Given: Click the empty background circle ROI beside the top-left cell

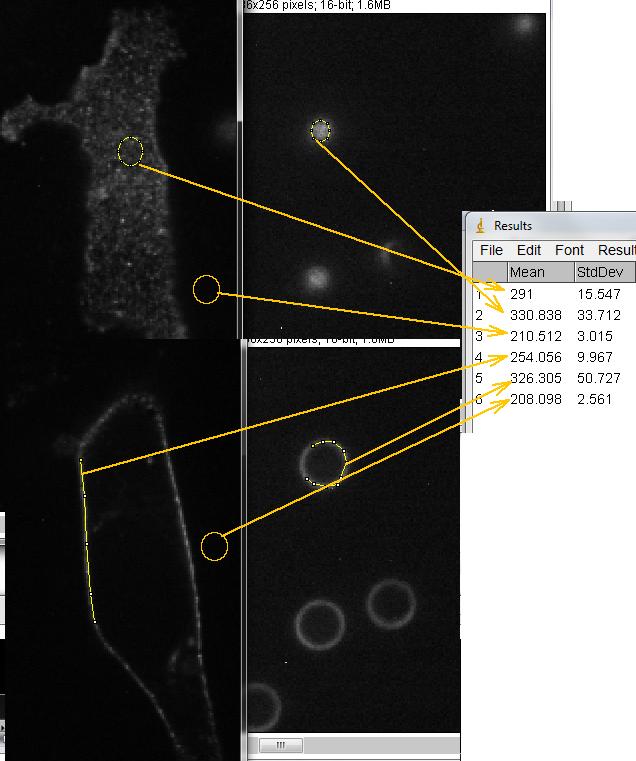Looking at the screenshot, I should click(x=206, y=289).
